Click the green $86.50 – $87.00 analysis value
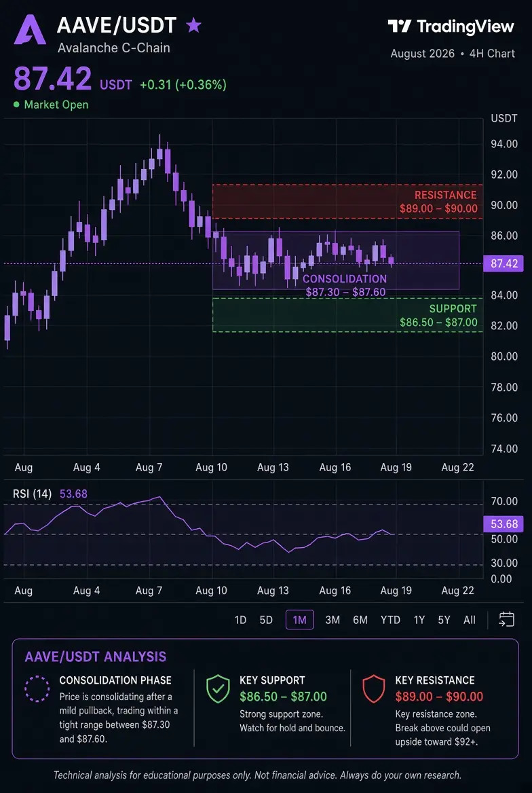This screenshot has height=793, width=532. click(283, 697)
